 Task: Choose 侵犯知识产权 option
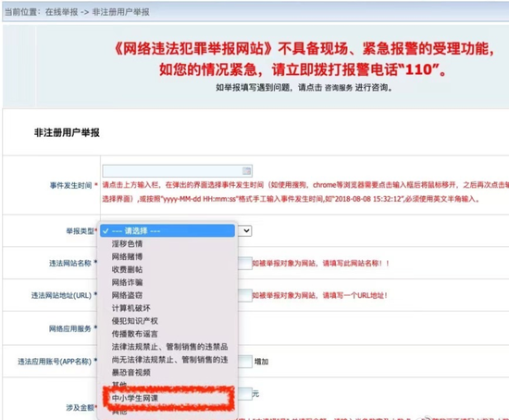pyautogui.click(x=135, y=321)
